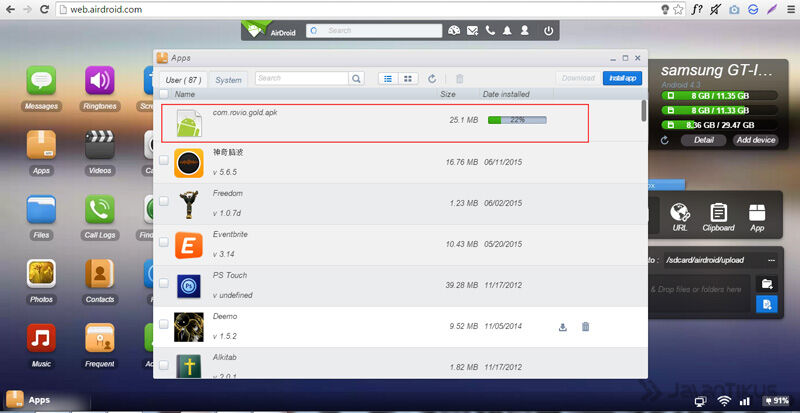Click the Apps taskbar button at bottom
Image resolution: width=800 pixels, height=413 pixels.
point(46,400)
